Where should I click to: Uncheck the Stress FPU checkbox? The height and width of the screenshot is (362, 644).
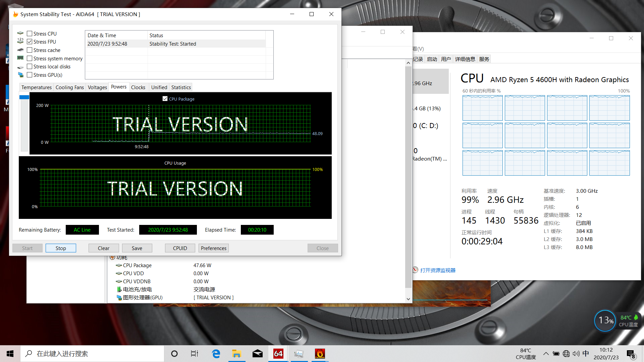click(x=30, y=42)
